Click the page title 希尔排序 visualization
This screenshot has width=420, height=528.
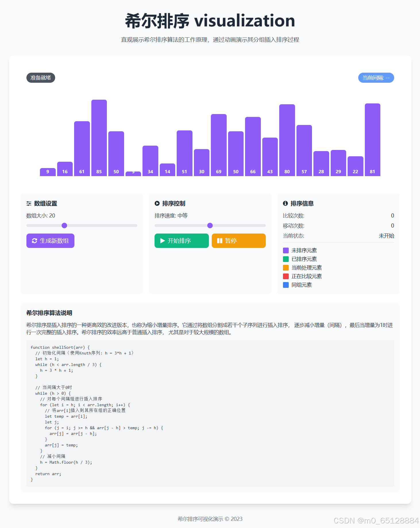point(210,21)
